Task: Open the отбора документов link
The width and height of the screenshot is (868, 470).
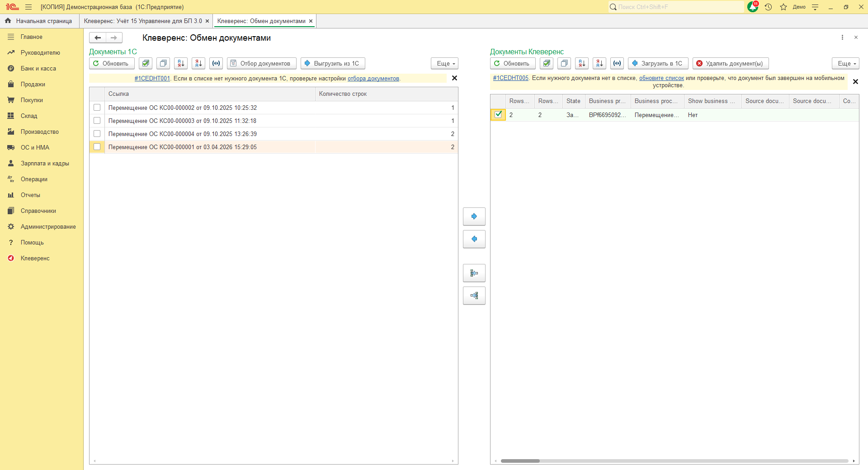Action: 373,79
